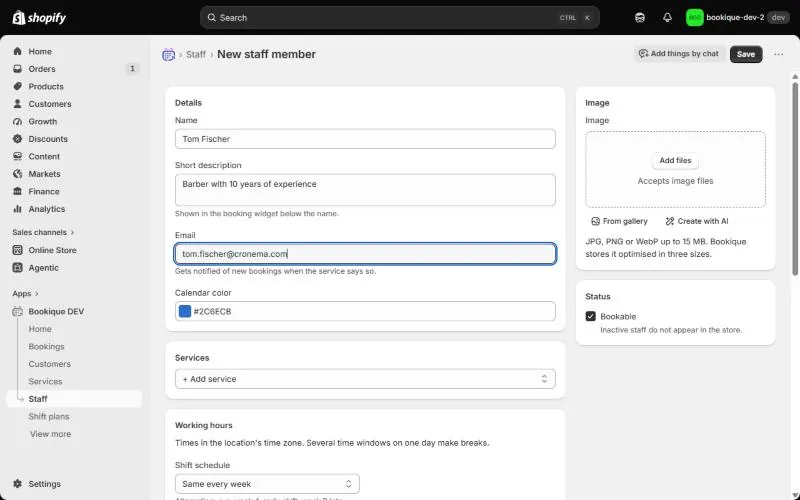
Task: Click the top Search bar
Action: [399, 17]
